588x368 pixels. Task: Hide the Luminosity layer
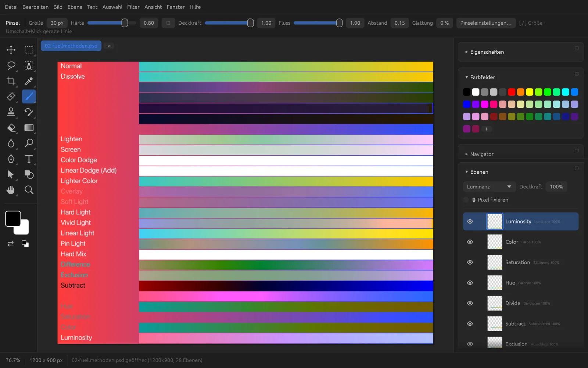[x=470, y=222]
